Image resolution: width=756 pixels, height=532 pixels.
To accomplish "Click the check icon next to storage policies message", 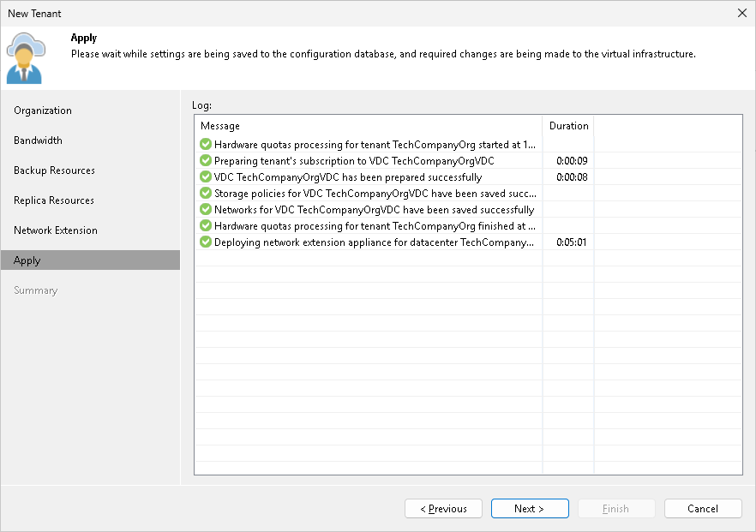I will (206, 193).
